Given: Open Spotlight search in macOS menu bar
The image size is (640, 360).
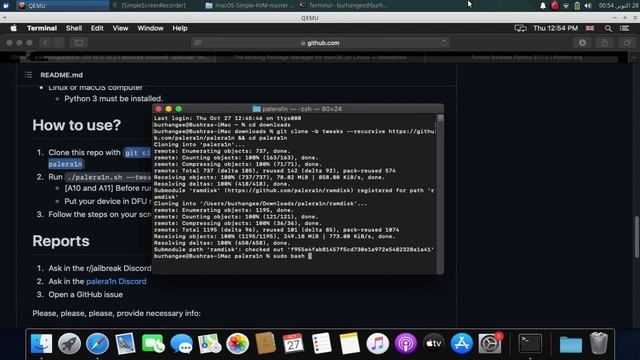Looking at the screenshot, I should (608, 28).
